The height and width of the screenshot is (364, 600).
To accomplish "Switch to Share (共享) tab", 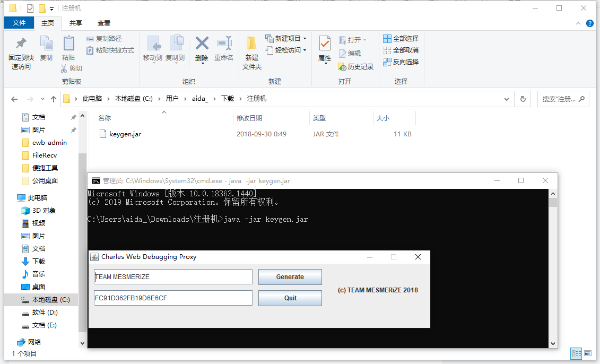I will (76, 23).
